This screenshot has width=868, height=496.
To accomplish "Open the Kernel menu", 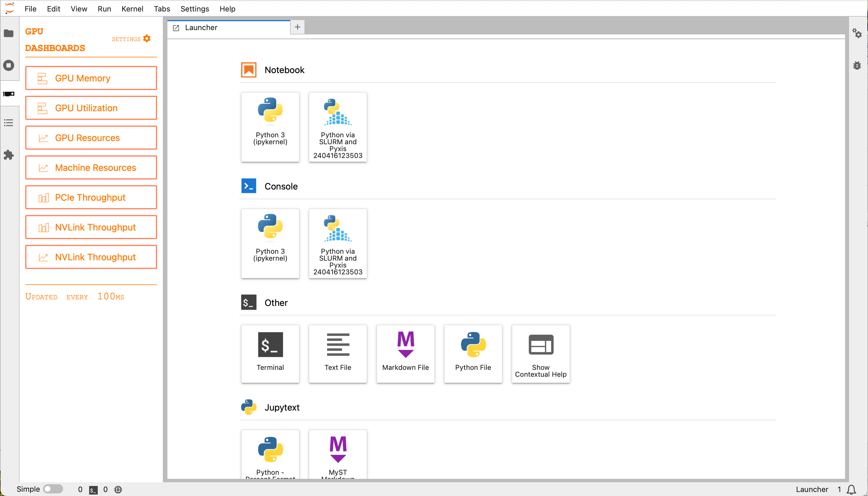I will pos(132,9).
